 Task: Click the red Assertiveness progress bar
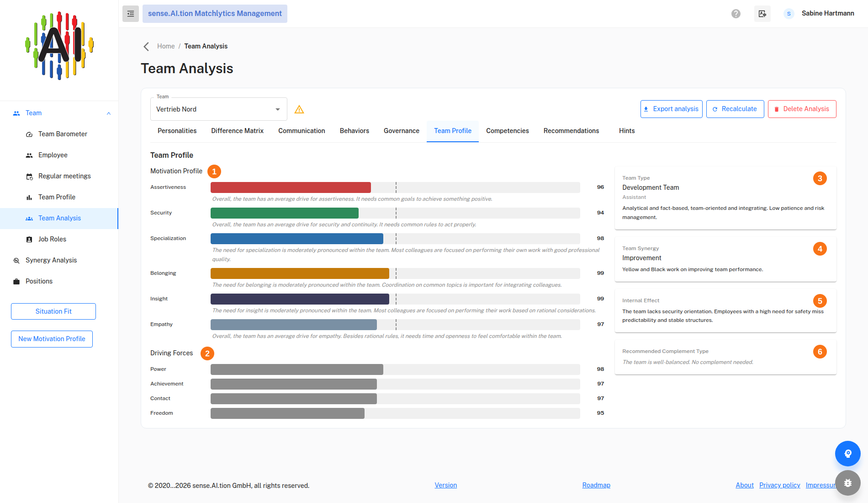[291, 187]
